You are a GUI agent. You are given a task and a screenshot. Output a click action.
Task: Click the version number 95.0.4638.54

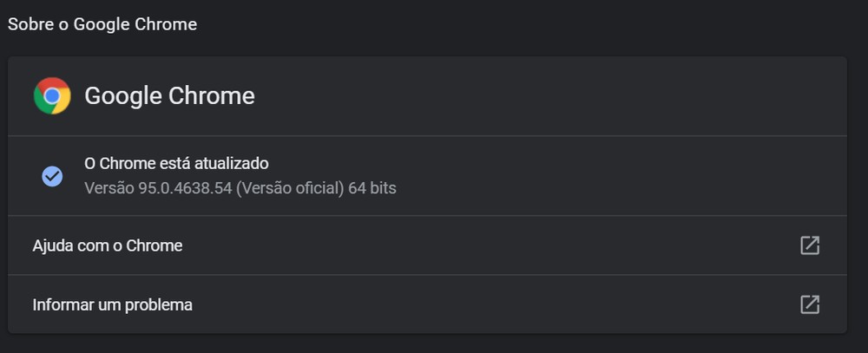coord(185,187)
